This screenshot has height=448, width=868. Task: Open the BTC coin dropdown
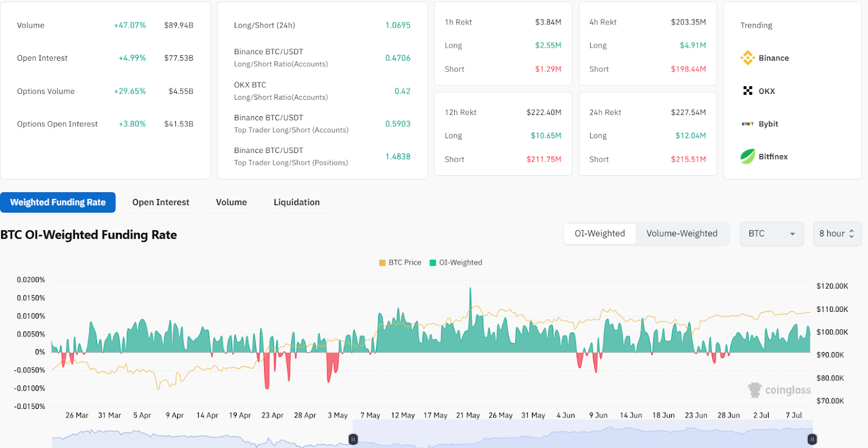(771, 234)
